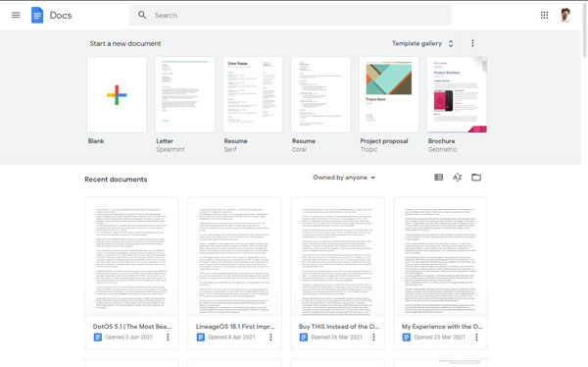This screenshot has height=367, width=588.
Task: Click the 'My Experience with the O...' title
Action: pos(442,327)
